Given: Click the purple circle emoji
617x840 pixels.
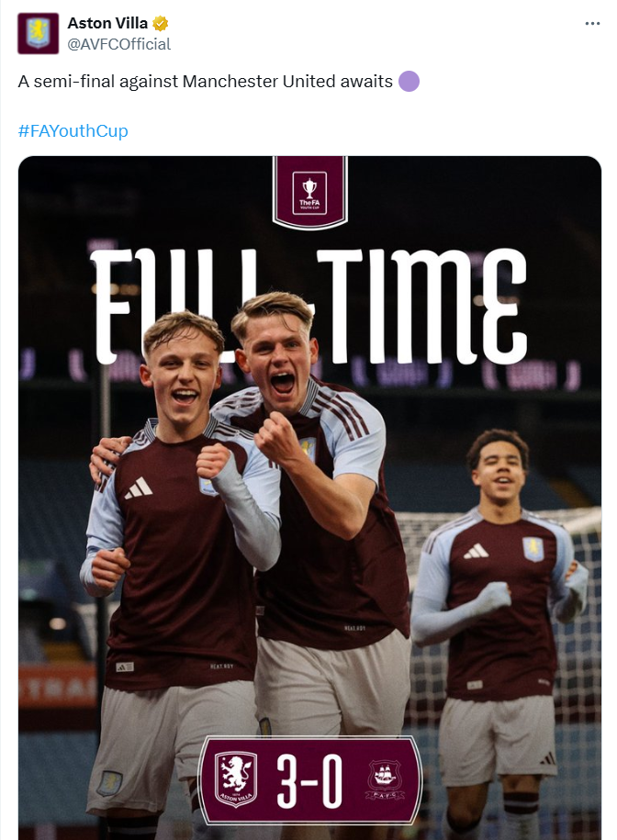Looking at the screenshot, I should coord(409,82).
